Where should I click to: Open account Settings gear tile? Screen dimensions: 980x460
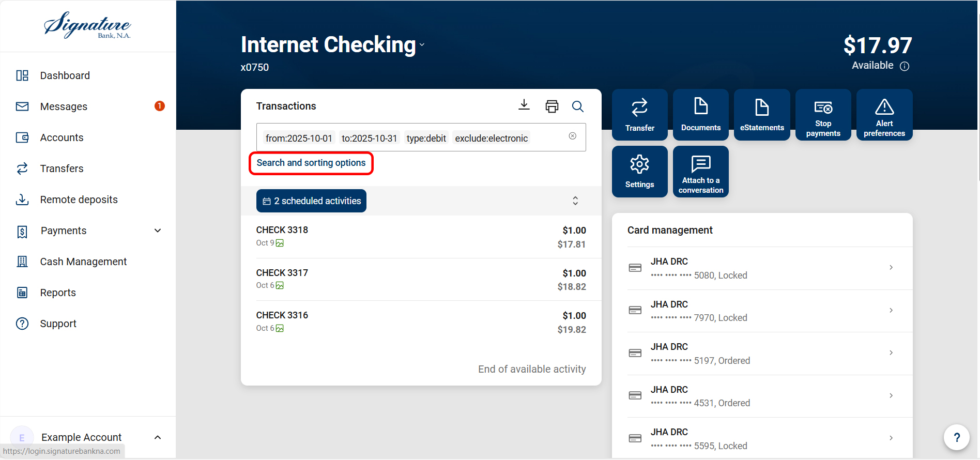[x=639, y=172]
